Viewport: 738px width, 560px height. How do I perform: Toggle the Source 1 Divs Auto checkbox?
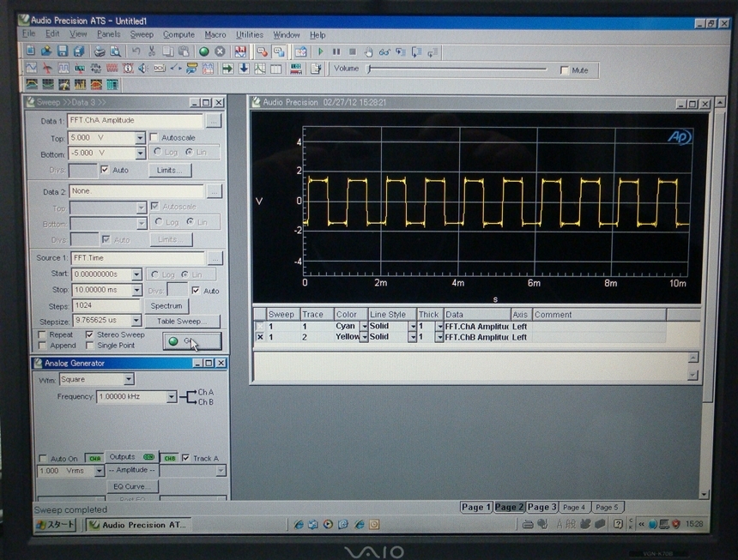coord(196,291)
